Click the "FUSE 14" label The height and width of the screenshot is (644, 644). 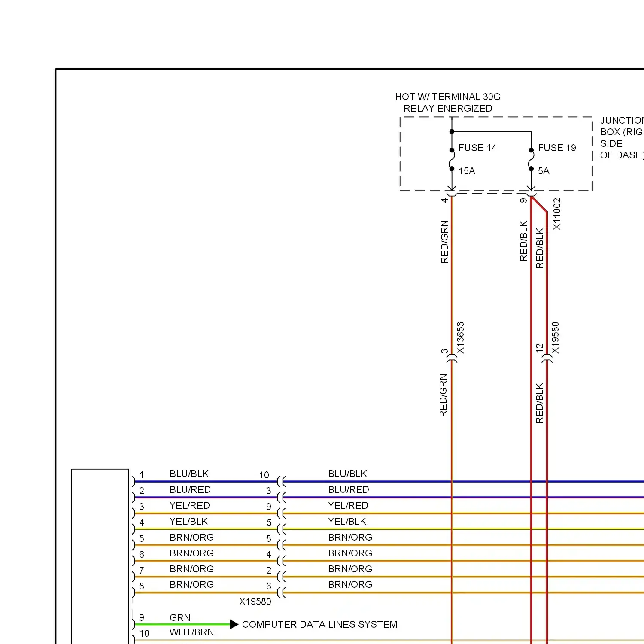(x=477, y=148)
